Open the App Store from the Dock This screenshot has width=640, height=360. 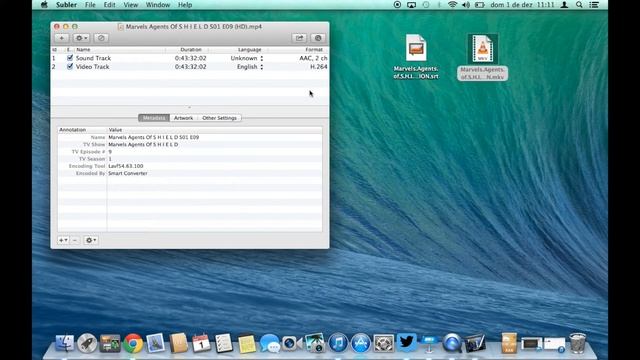[360, 343]
